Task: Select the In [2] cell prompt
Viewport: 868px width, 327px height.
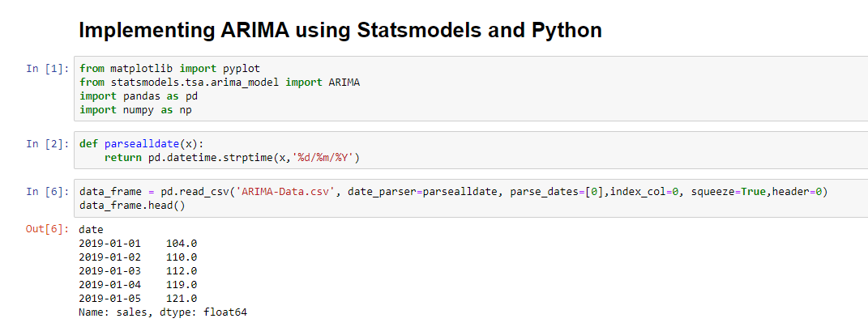Action: (48, 144)
